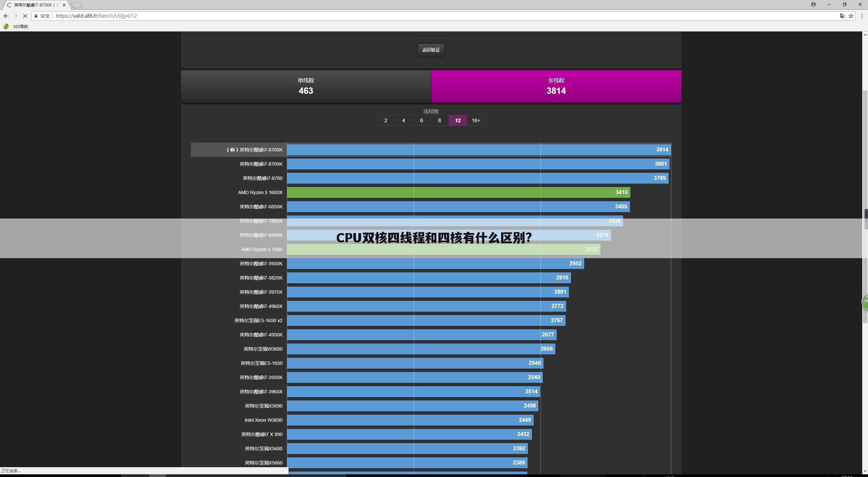This screenshot has height=477, width=868.
Task: Open the Chrome profile account icon
Action: (813, 4)
